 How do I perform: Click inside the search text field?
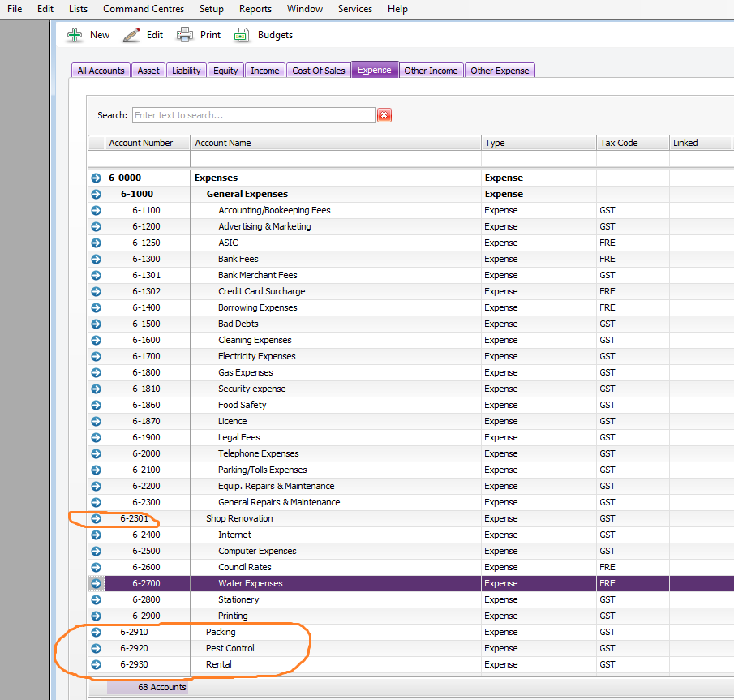251,114
